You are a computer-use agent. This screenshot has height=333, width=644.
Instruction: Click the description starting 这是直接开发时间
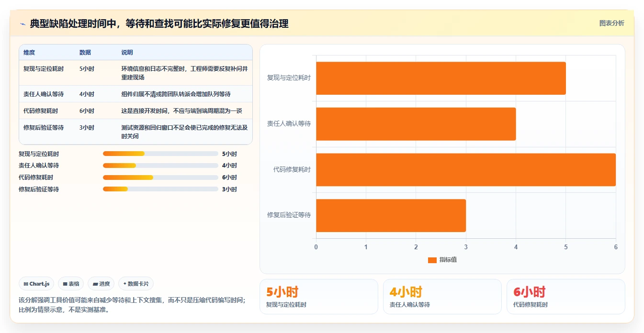click(181, 111)
